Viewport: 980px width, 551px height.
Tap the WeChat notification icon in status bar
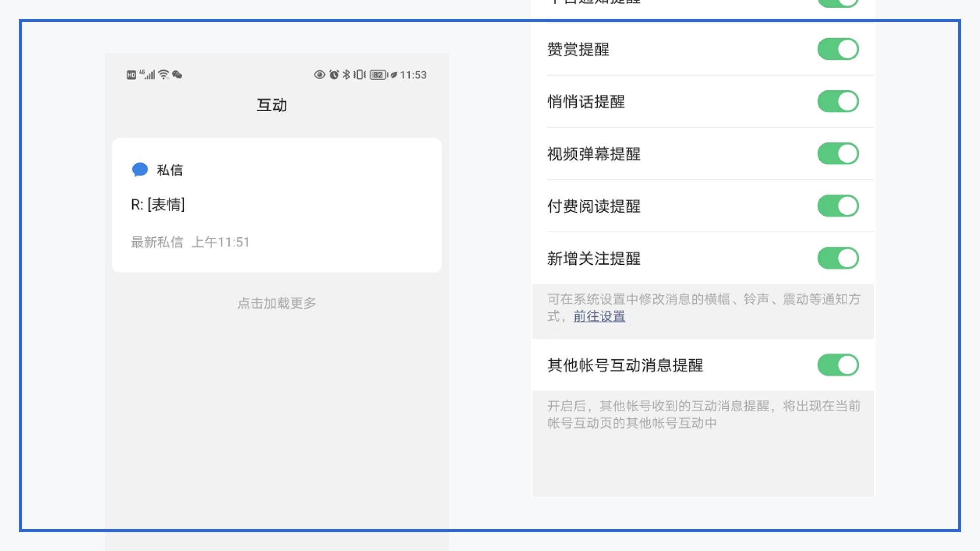tap(177, 75)
